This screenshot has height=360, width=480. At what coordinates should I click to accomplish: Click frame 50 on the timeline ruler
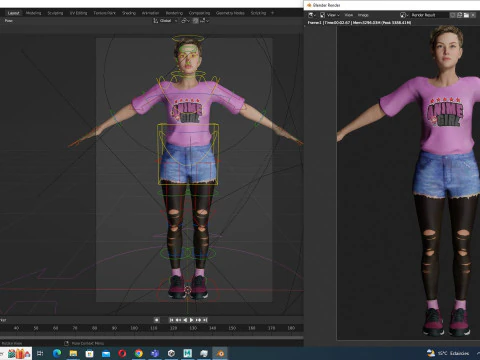pos(36,328)
